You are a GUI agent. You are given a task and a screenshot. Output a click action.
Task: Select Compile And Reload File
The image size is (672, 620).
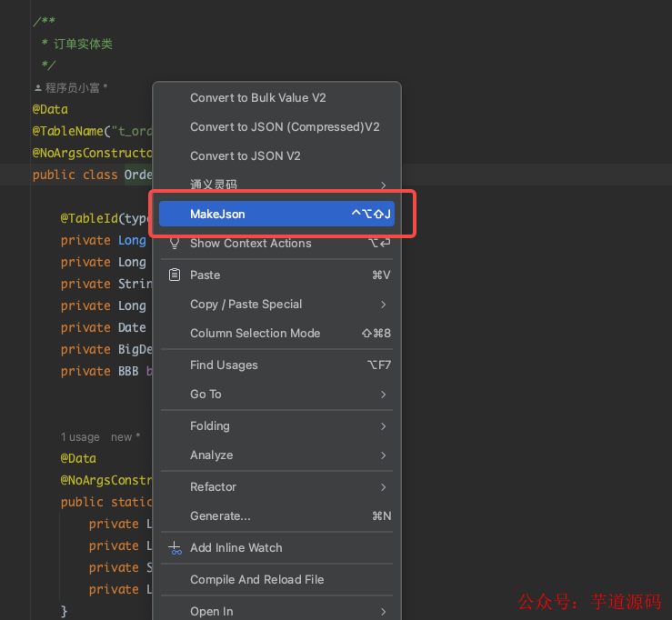276,579
